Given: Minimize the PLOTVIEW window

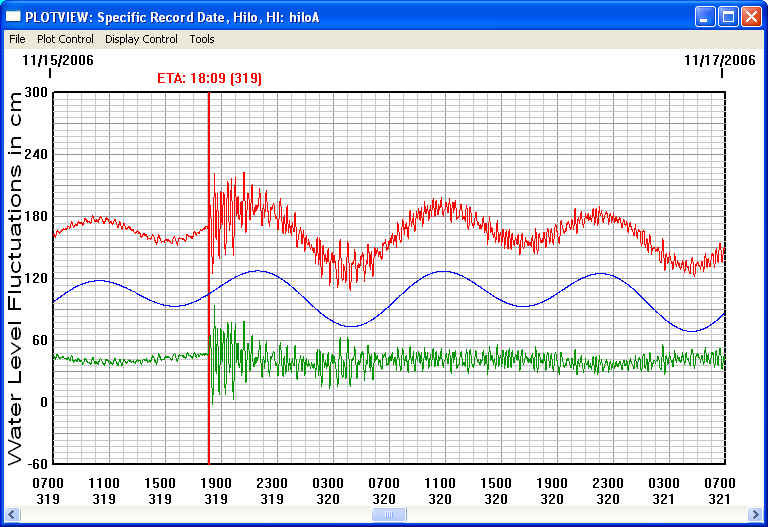Looking at the screenshot, I should pos(706,16).
